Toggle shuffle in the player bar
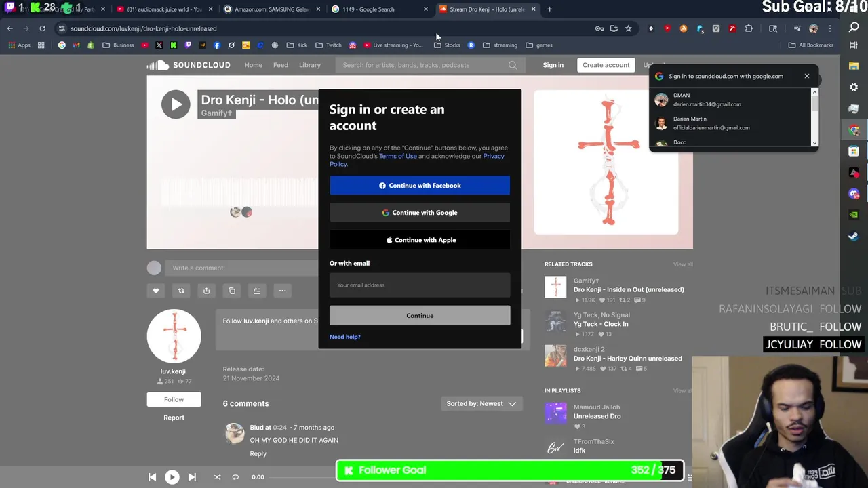 click(x=217, y=477)
